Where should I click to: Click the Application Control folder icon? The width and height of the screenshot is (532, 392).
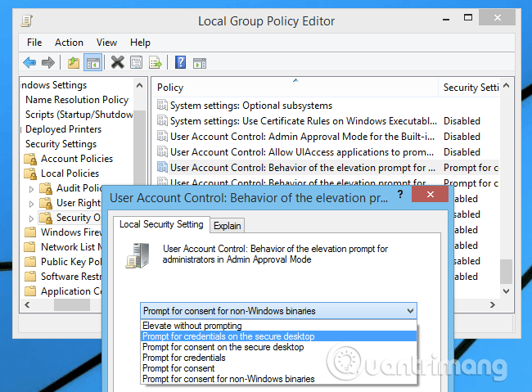tap(30, 291)
